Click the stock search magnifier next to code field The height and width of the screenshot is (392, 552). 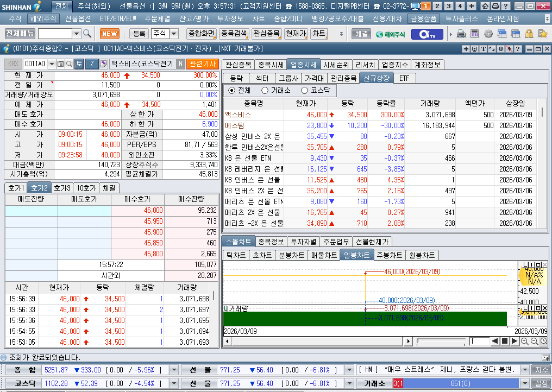coord(70,64)
